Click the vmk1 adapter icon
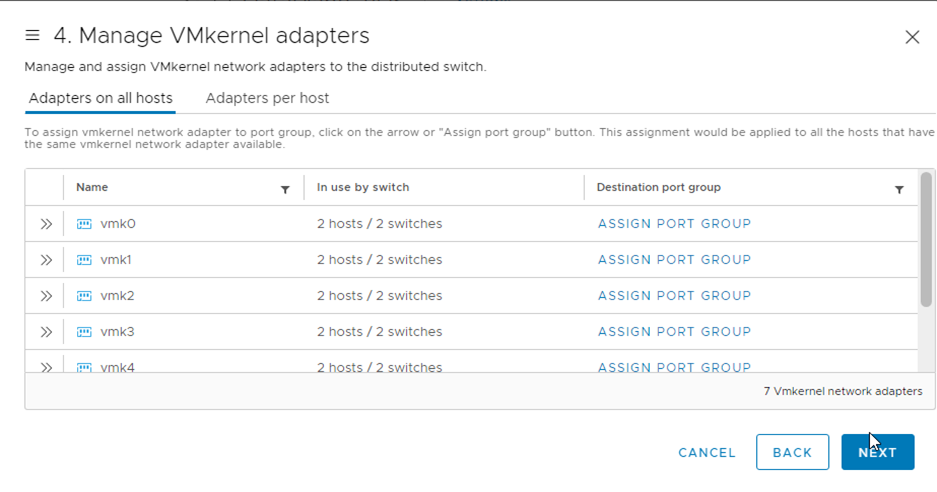This screenshot has width=937, height=492. 84,260
